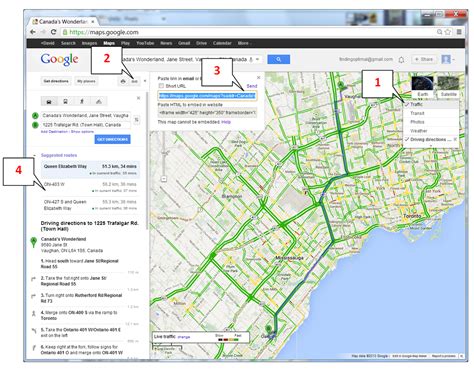Screen dimensions: 474x370
Task: Select the Queen Elizabeth Way route
Action: pyautogui.click(x=90, y=169)
